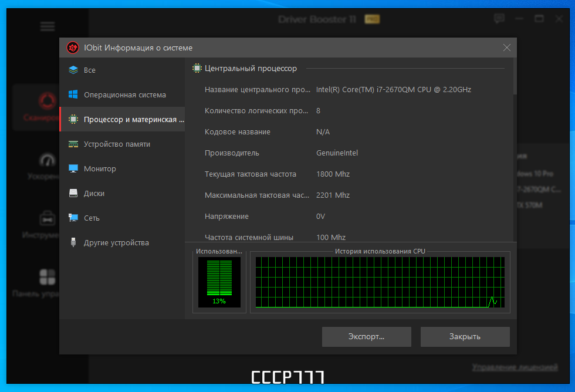
Task: Click the "Кодовое название" label
Action: pos(237,131)
